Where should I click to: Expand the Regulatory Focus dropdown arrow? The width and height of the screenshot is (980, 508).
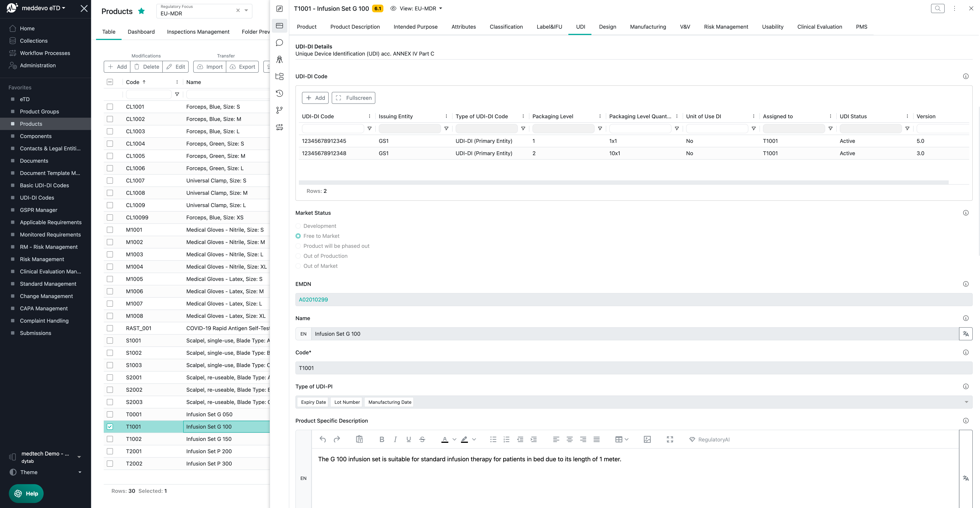246,11
